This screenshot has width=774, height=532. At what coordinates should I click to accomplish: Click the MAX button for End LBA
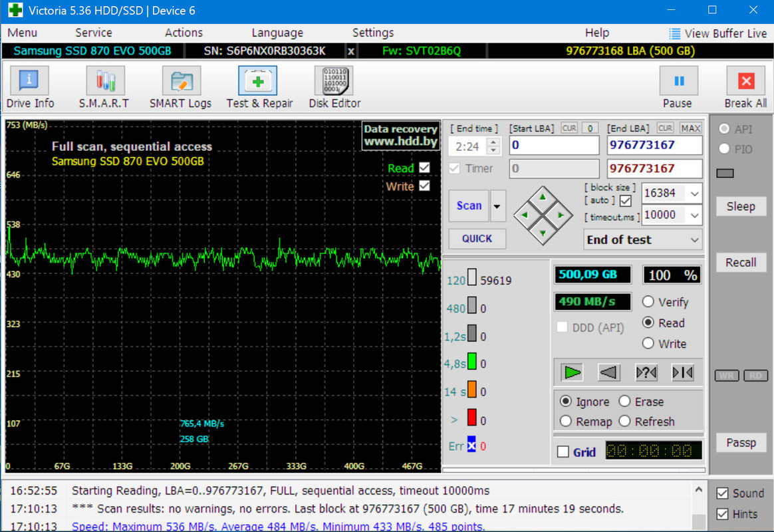[x=691, y=128]
